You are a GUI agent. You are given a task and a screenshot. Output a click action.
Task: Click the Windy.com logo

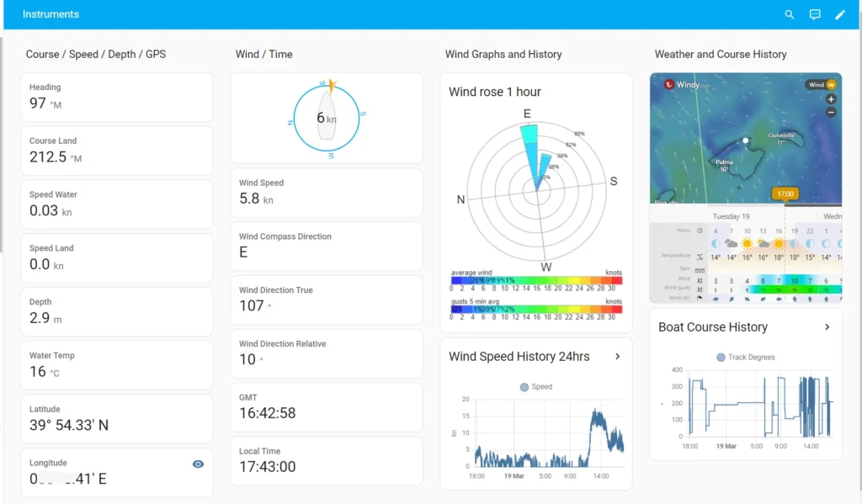tap(687, 85)
